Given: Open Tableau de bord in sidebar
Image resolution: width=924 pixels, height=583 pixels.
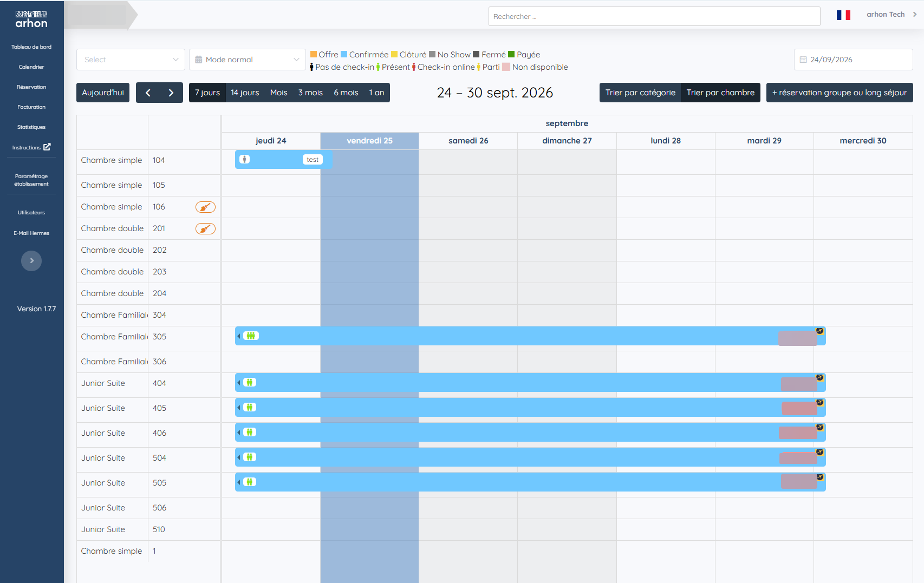Looking at the screenshot, I should [31, 47].
